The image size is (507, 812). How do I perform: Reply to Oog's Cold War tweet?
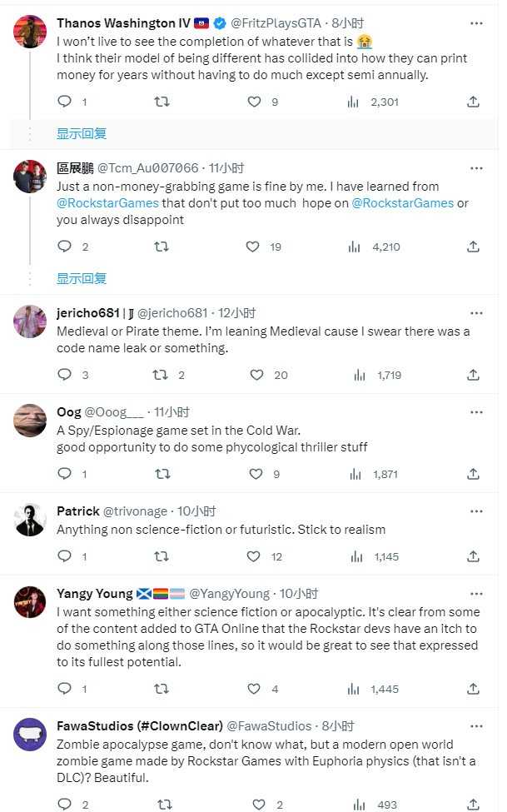coord(65,474)
